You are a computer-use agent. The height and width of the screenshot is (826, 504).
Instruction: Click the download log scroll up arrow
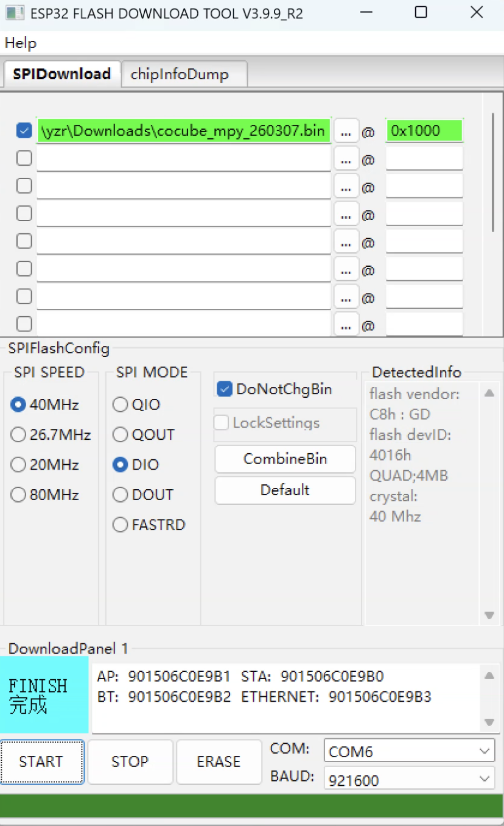tap(489, 676)
